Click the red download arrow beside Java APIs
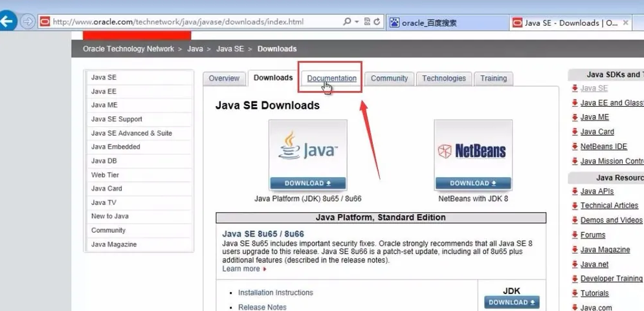 (x=575, y=191)
